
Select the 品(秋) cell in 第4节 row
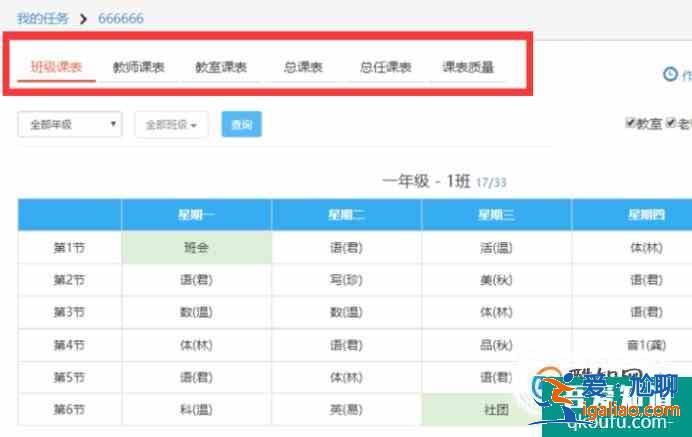[496, 345]
